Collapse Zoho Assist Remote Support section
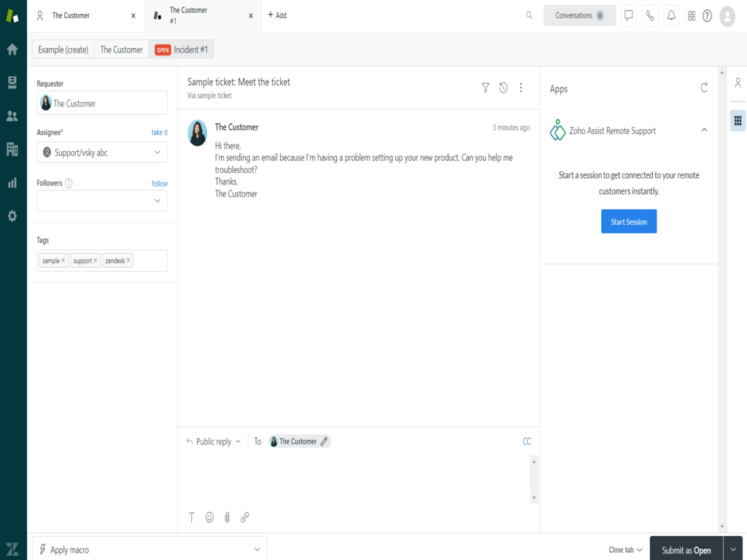Viewport: 747px width, 560px height. [704, 131]
